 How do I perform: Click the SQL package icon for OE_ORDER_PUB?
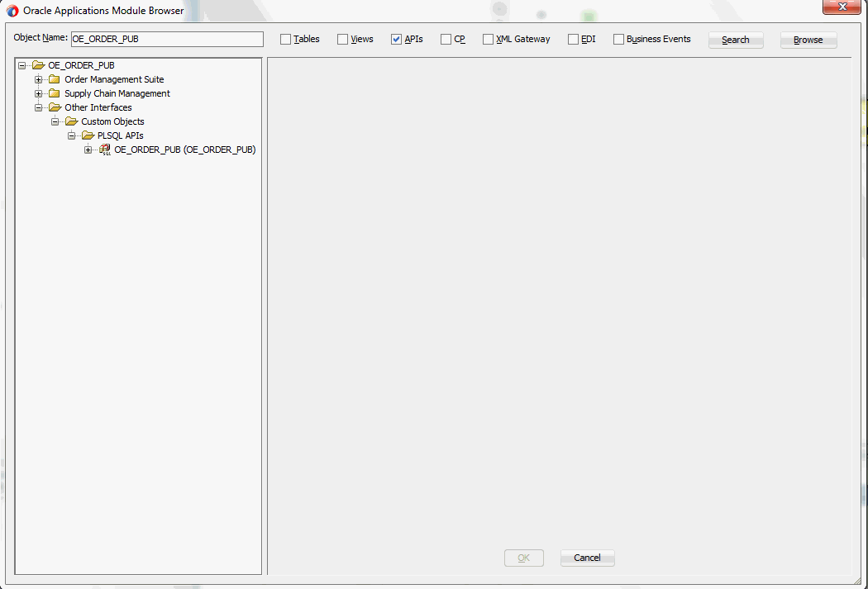[105, 150]
